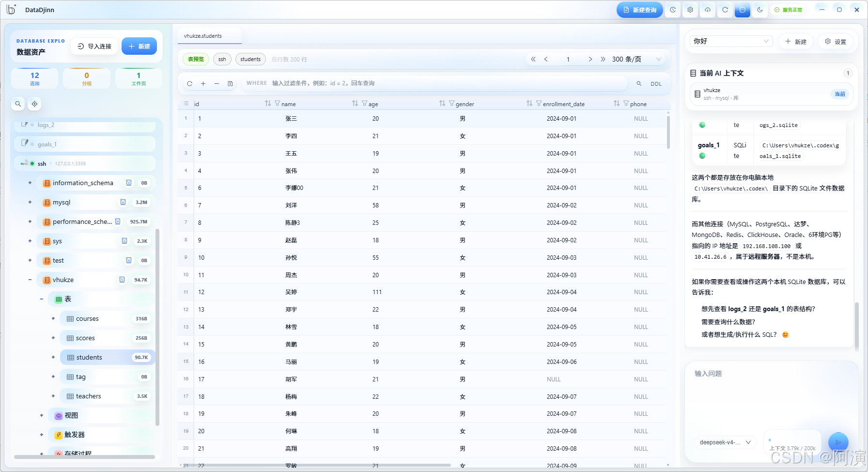This screenshot has height=472, width=868.
Task: Select the 1 工作台 stat card
Action: (139, 79)
